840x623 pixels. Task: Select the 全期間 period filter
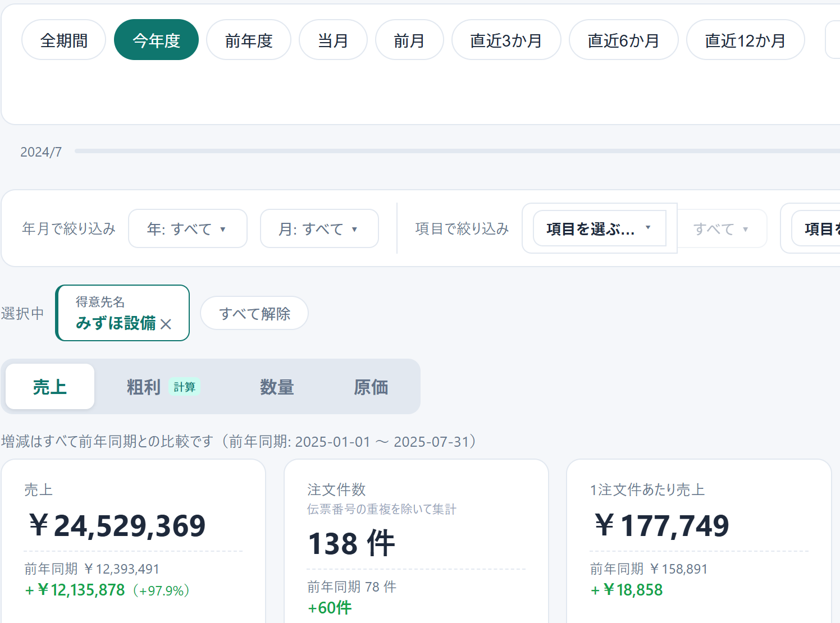coord(63,40)
